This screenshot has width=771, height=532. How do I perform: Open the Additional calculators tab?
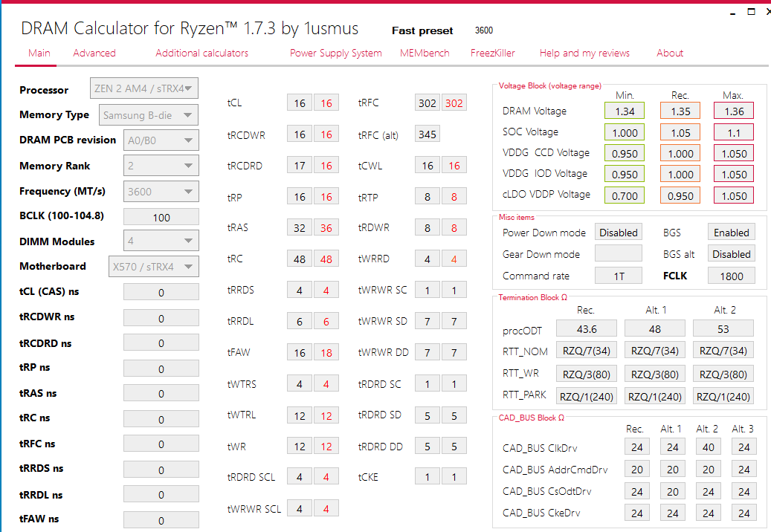coord(201,53)
